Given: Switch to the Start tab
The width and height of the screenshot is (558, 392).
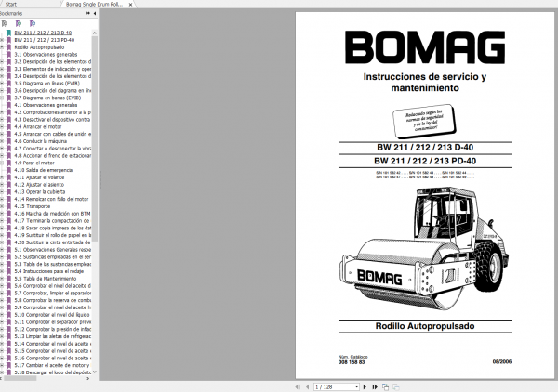Looking at the screenshot, I should [x=11, y=5].
